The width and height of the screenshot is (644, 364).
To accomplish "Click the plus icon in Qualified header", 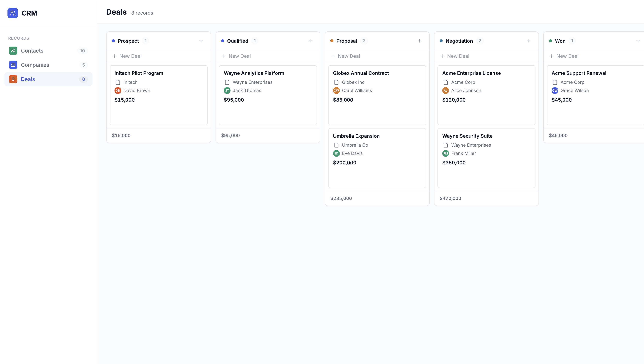I will point(310,41).
